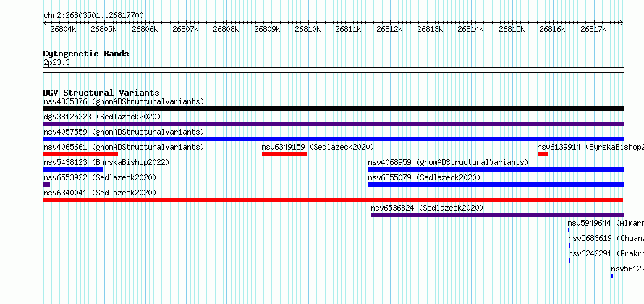Image resolution: width=644 pixels, height=304 pixels.
Task: Open the nsv5438123 ByrskaBishop2022 label
Action: click(106, 162)
